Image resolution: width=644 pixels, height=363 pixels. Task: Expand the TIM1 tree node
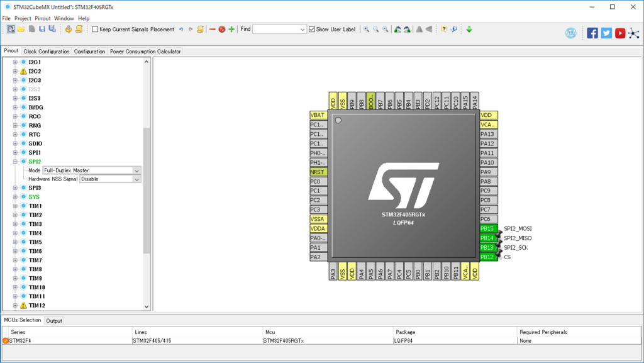point(15,206)
